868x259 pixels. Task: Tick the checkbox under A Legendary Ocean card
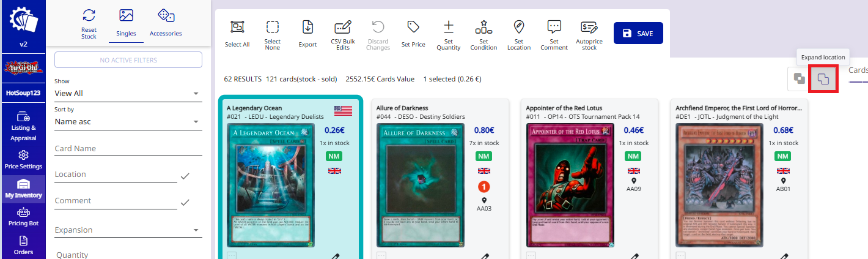pyautogui.click(x=231, y=255)
